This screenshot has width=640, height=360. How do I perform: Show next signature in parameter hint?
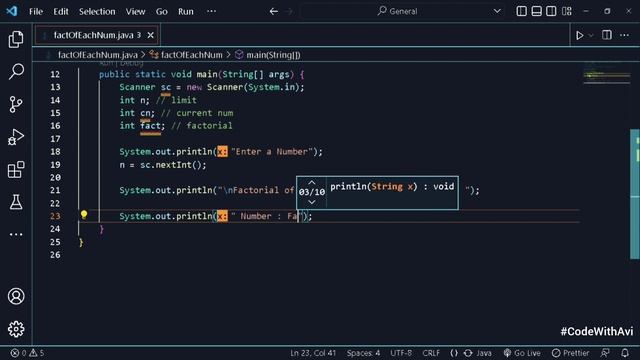(311, 202)
